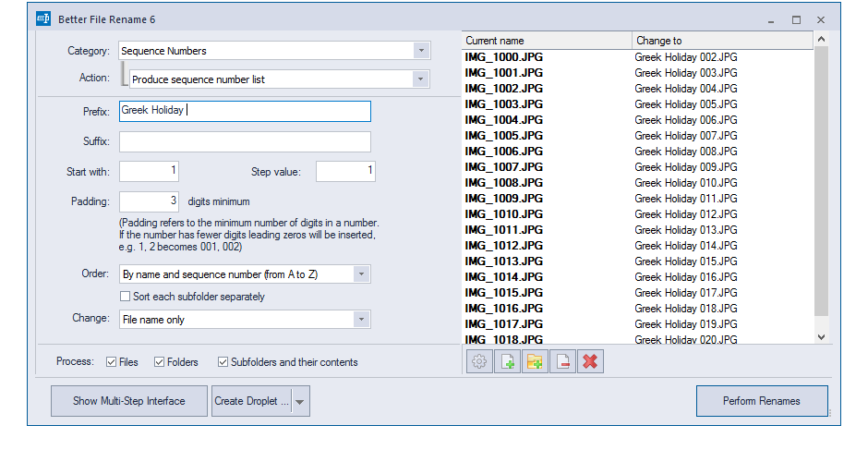The image size is (868, 462).
Task: Click the Change to column header
Action: point(722,41)
